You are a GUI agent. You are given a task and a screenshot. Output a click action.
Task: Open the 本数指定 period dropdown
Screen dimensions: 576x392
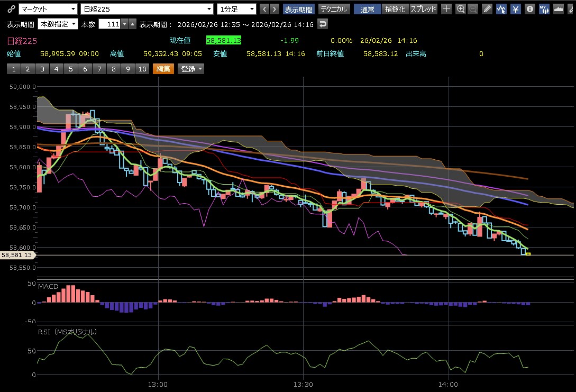(x=58, y=24)
